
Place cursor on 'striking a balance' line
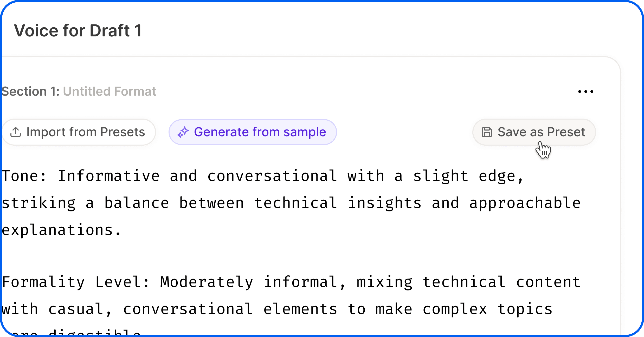coord(291,203)
